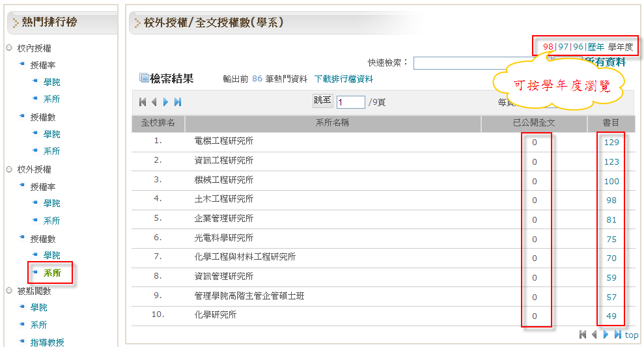Click first page icon in bottom pager
Image resolution: width=644 pixels, height=347 pixels.
click(583, 335)
